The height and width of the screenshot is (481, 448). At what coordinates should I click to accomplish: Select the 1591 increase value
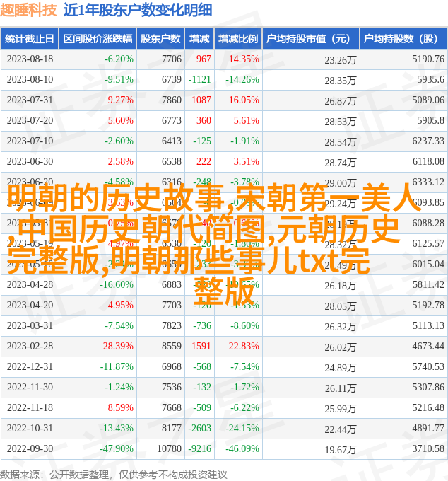click(201, 347)
